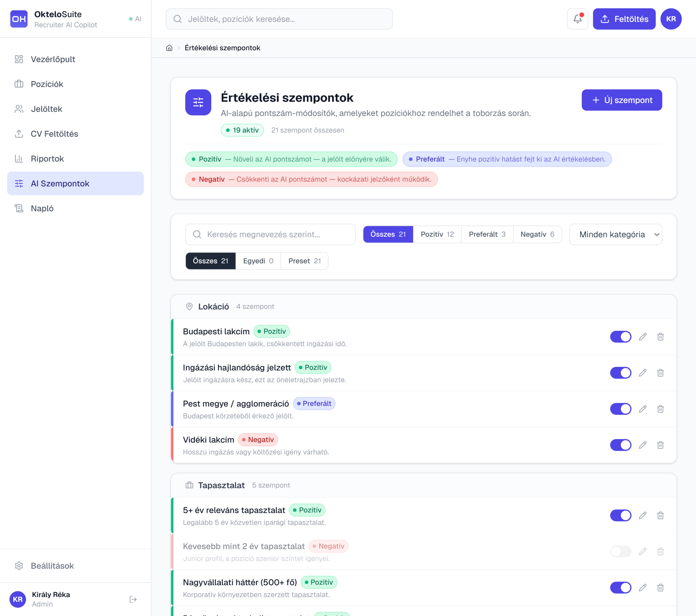This screenshot has height=616, width=696.
Task: Open the KR user avatar menu
Action: pos(670,19)
